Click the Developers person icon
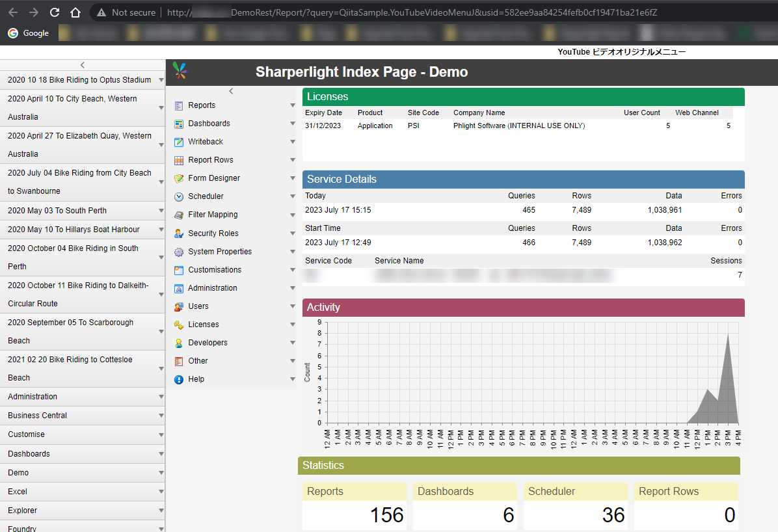This screenshot has width=778, height=532. click(179, 343)
